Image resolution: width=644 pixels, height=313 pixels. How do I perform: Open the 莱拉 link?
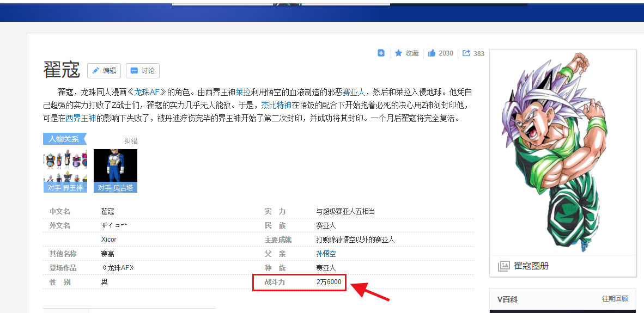(243, 91)
